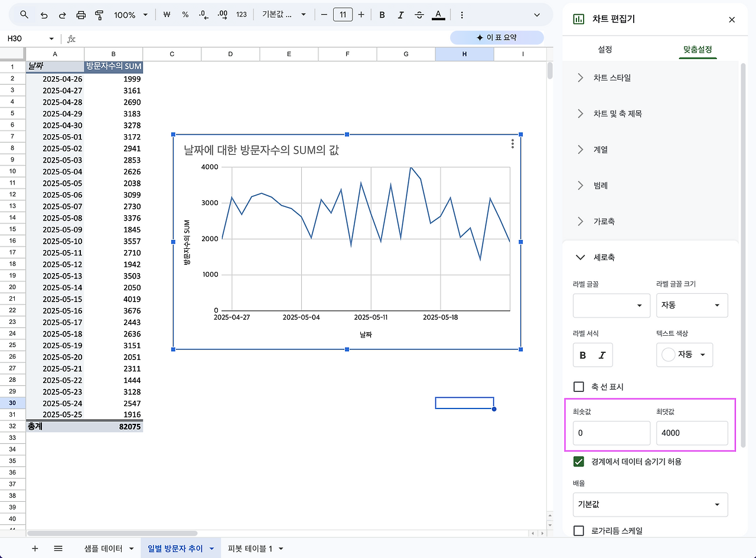Screen dimensions: 756x558
Task: Switch to the 설정 tab
Action: tap(605, 50)
